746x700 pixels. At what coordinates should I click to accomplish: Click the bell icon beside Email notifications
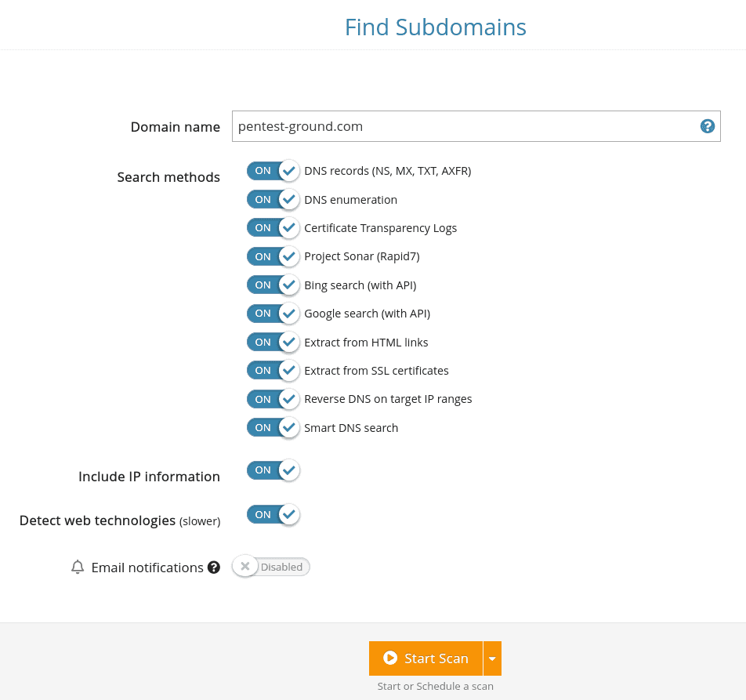tap(78, 567)
